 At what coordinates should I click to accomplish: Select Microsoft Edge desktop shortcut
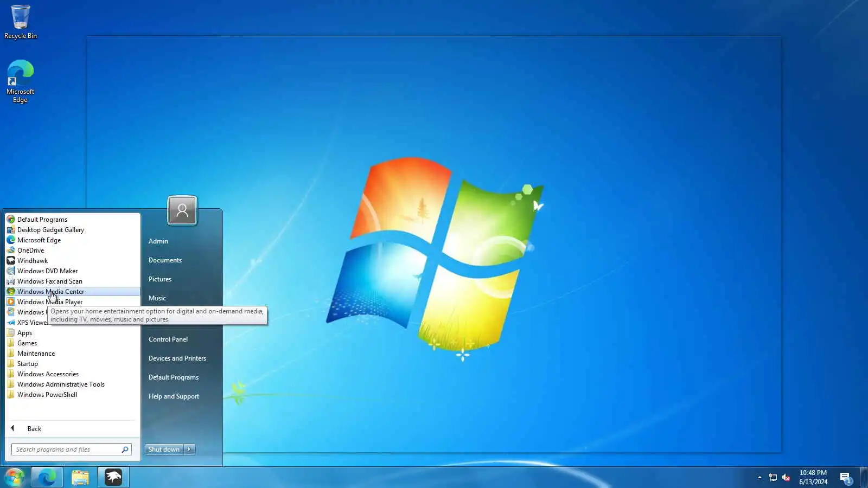pos(20,81)
